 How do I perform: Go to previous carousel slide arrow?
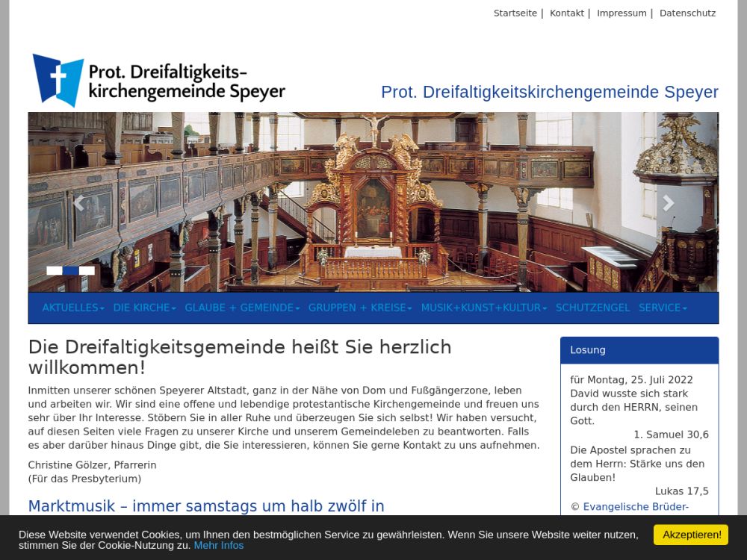pos(79,202)
